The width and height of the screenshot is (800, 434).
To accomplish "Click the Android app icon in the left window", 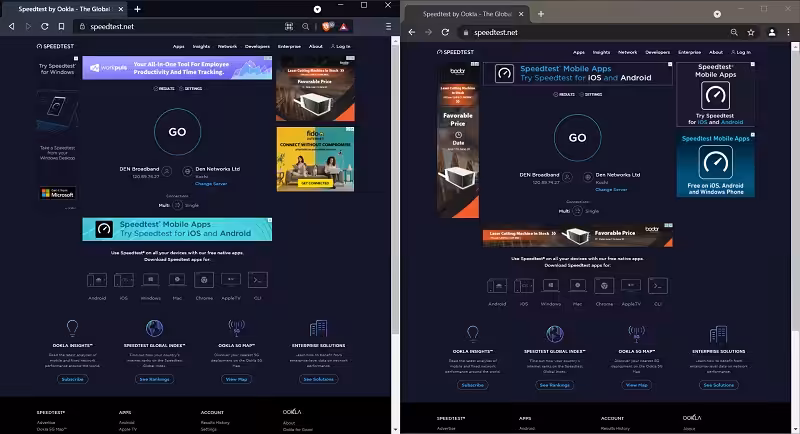I will point(97,280).
